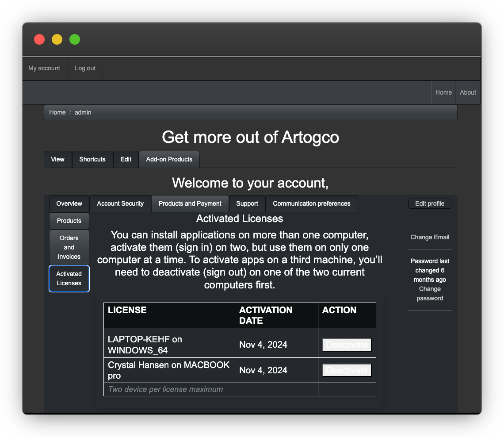Select the Add-on Products tab
The image size is (504, 437).
169,160
